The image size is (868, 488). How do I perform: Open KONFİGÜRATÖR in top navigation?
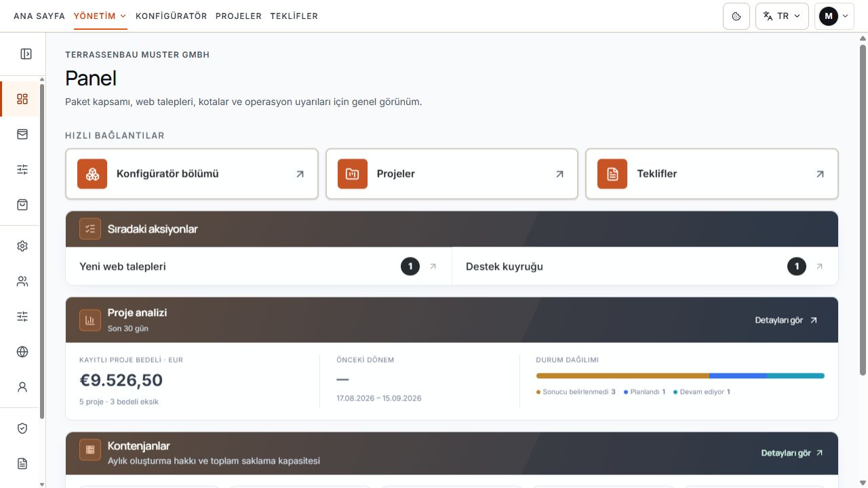[x=172, y=16]
